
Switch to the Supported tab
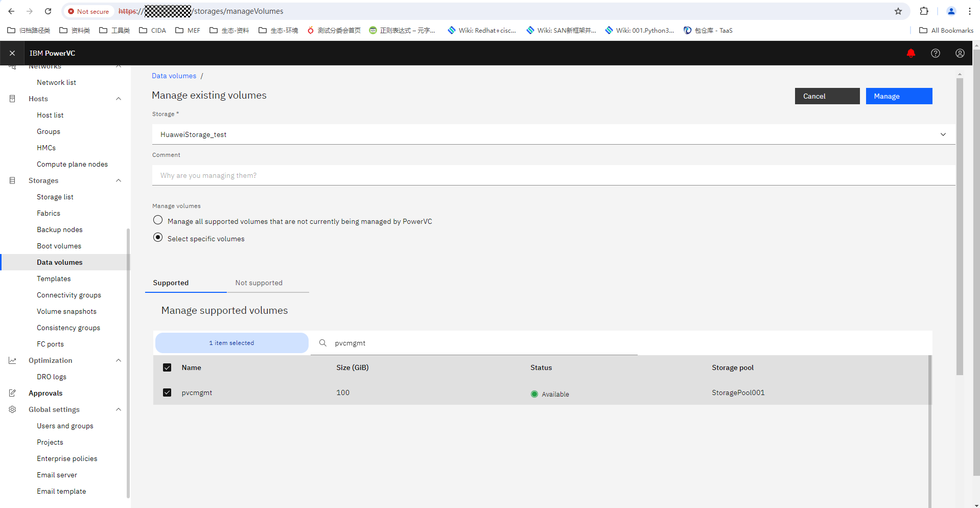pos(186,283)
